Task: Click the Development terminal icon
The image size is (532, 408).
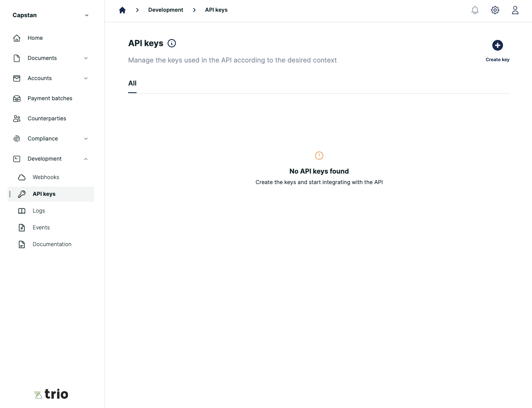Action: click(x=17, y=159)
